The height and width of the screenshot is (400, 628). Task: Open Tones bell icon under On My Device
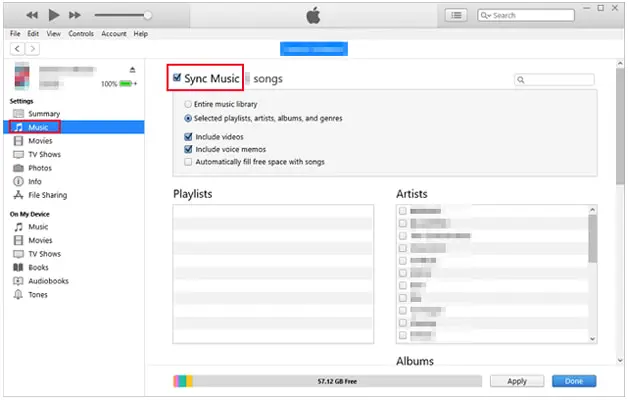click(x=18, y=294)
